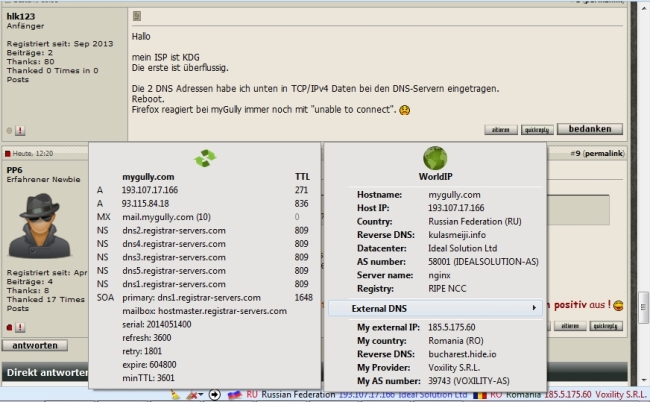The height and width of the screenshot is (402, 650).
Task: Click the broom icon in the status bar
Action: 176,395
